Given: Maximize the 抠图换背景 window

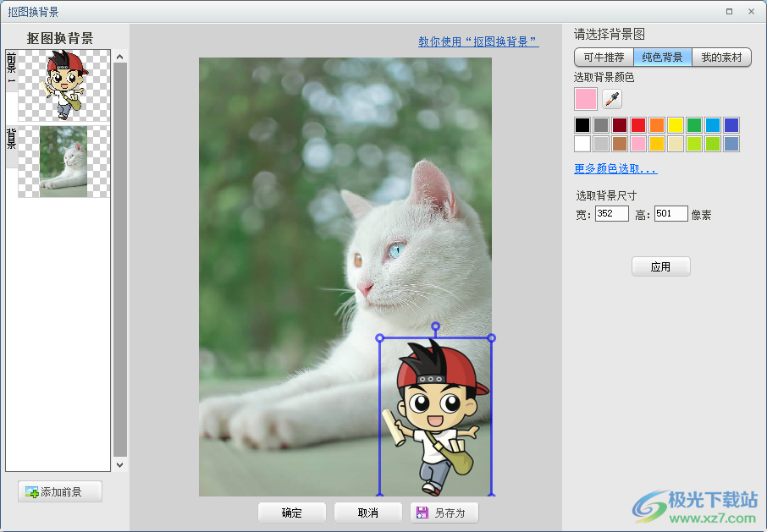Looking at the screenshot, I should coord(729,11).
